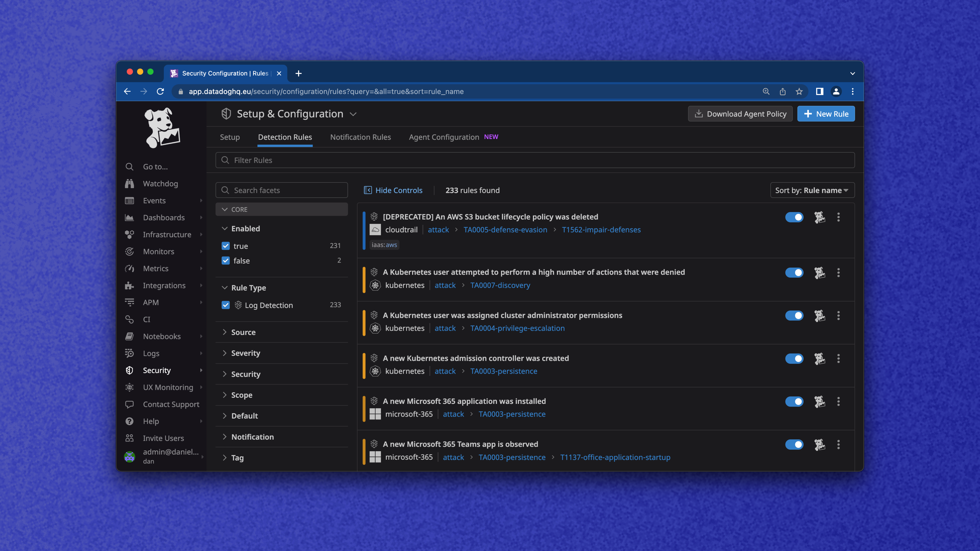The width and height of the screenshot is (980, 551).
Task: Click the Go to... search item
Action: tap(155, 167)
